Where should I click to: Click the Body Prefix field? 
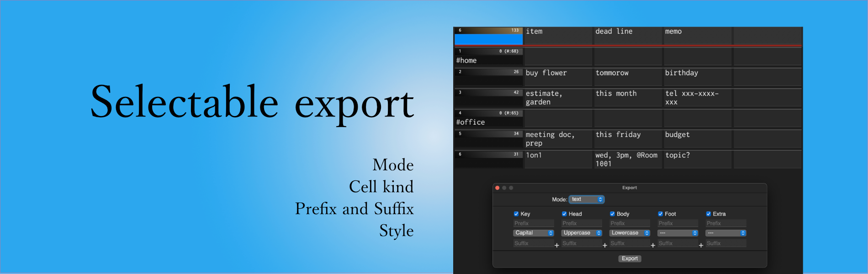630,223
